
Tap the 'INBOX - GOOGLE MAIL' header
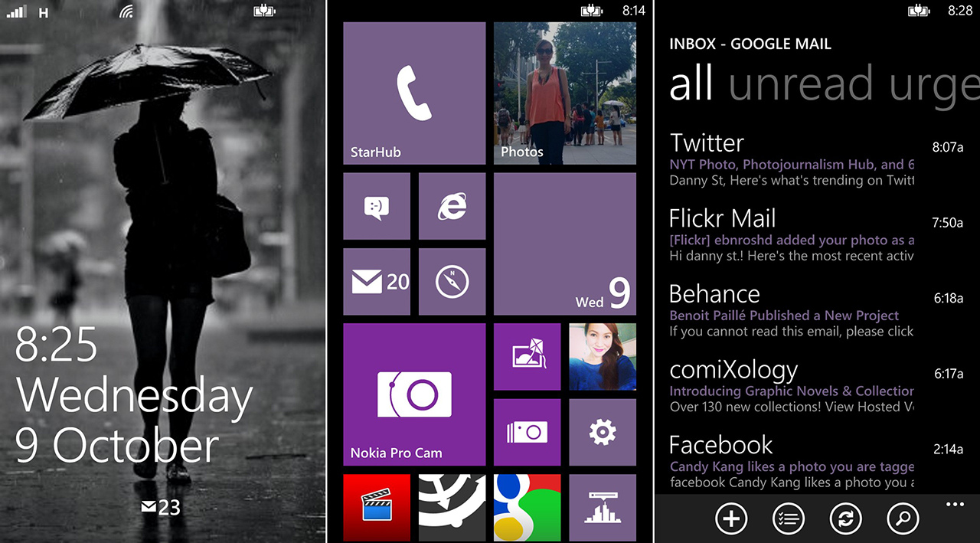pyautogui.click(x=750, y=44)
